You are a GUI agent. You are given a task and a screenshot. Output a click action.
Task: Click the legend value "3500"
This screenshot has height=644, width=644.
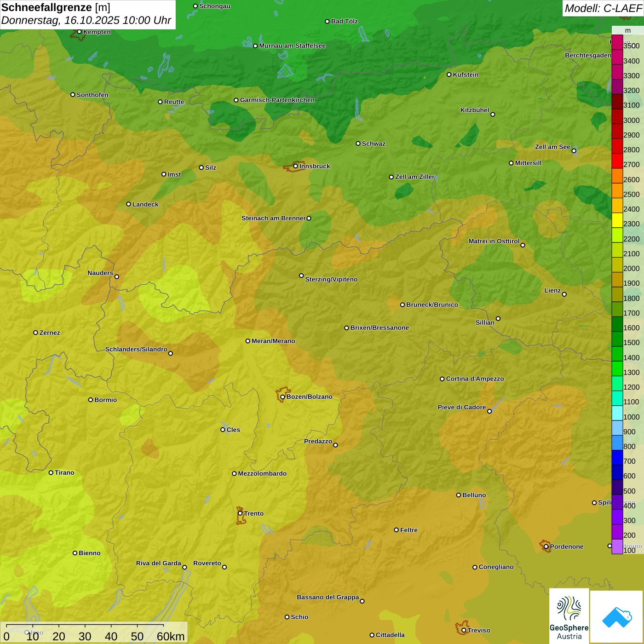[x=631, y=46]
